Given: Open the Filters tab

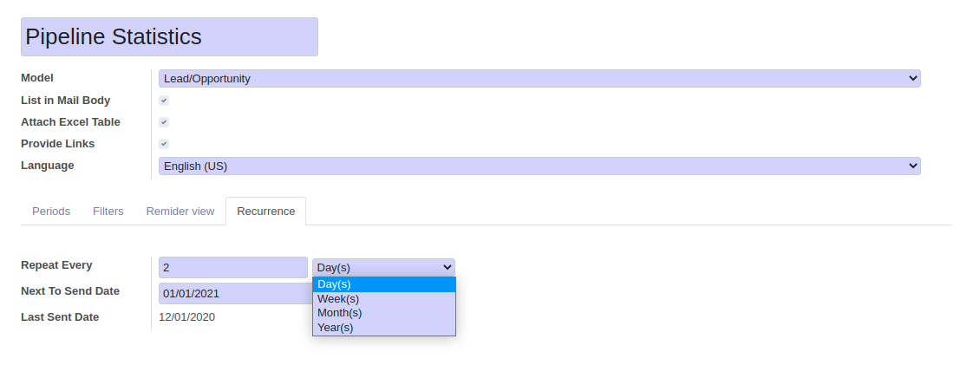Looking at the screenshot, I should 108,212.
